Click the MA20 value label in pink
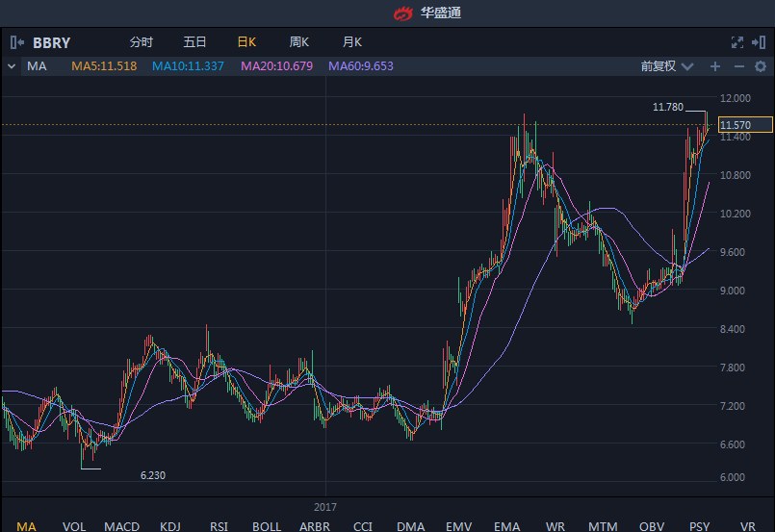This screenshot has width=775, height=532. 276,66
